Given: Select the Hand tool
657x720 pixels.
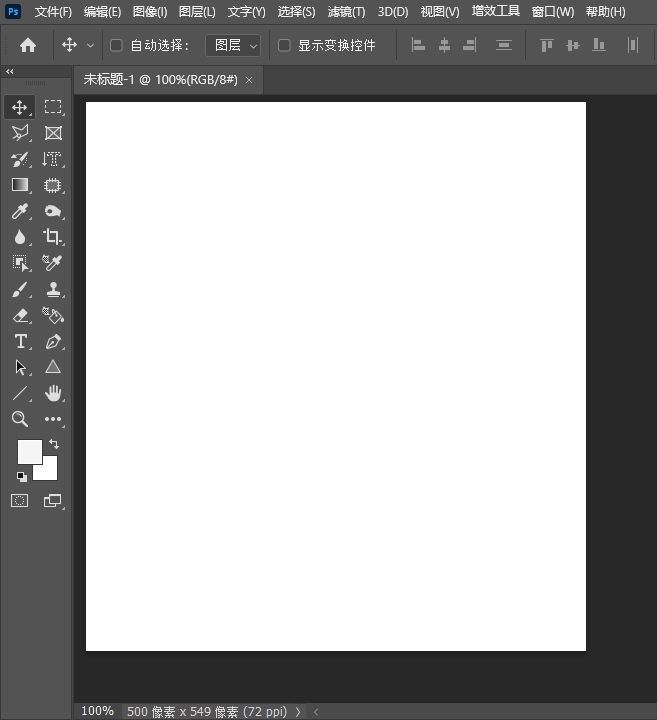Looking at the screenshot, I should (x=53, y=393).
